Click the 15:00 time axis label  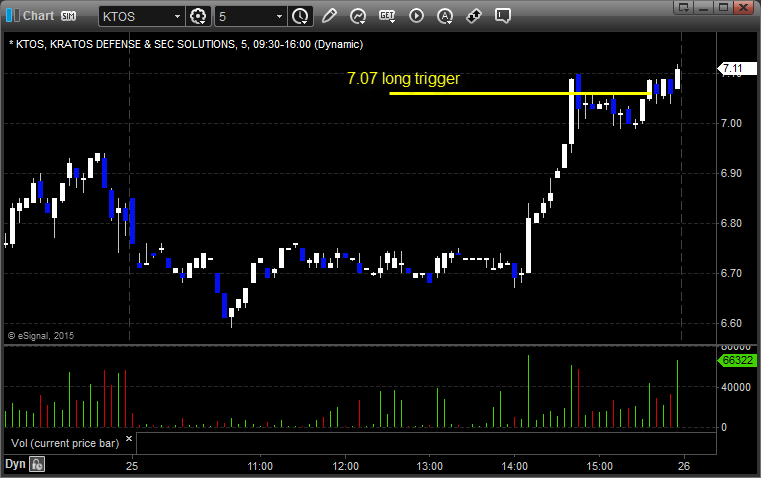tap(599, 466)
